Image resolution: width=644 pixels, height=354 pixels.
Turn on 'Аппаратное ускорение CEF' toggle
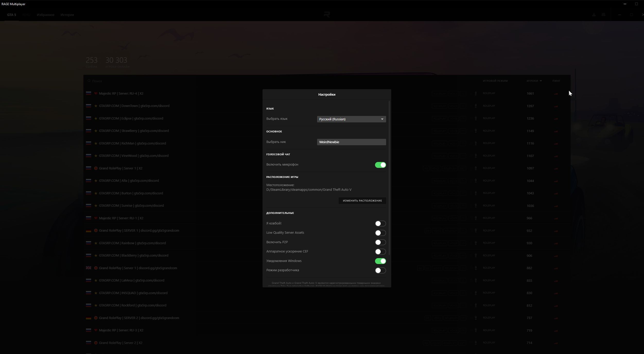[x=380, y=252]
